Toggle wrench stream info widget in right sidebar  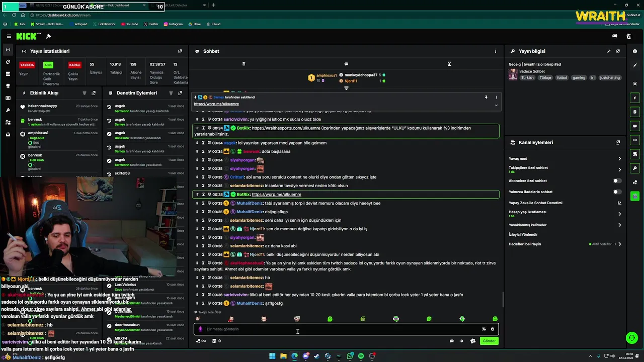click(x=635, y=168)
